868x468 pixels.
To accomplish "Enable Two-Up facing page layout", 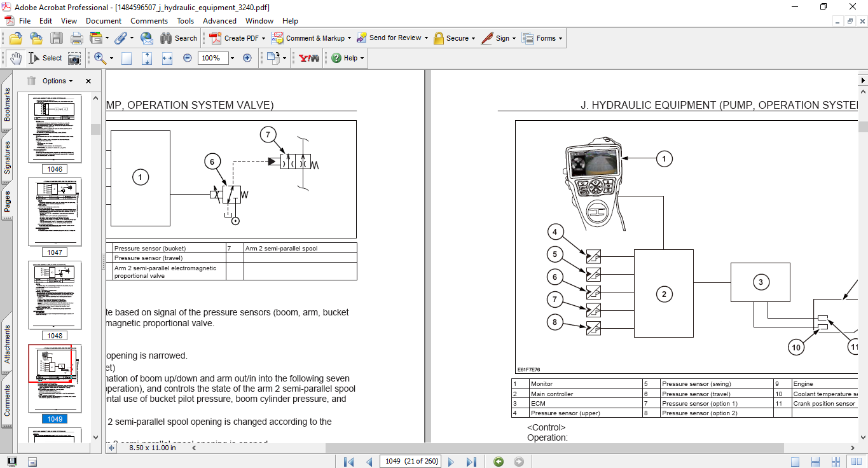I will pyautogui.click(x=857, y=462).
